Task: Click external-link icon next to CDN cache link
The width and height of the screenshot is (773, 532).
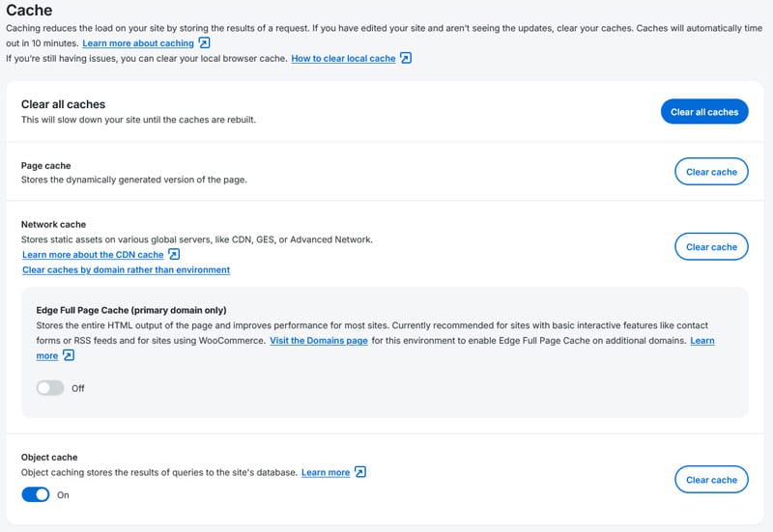Action: pyautogui.click(x=174, y=254)
